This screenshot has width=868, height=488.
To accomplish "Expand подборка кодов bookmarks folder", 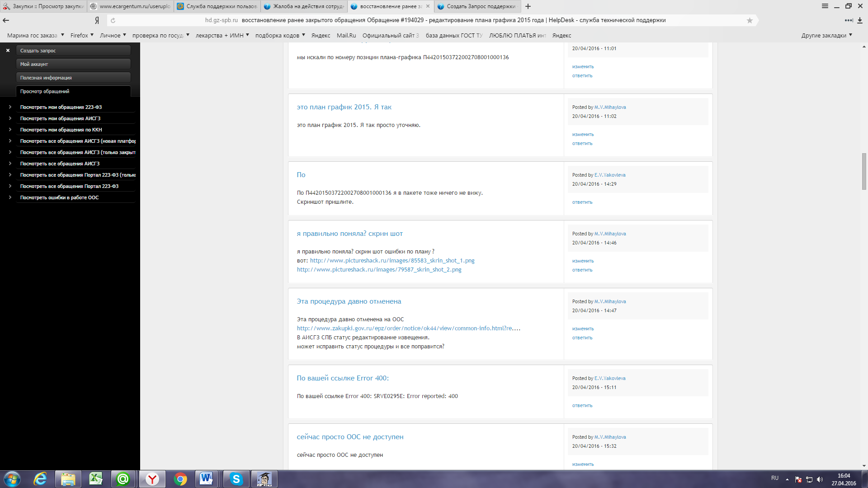I will [280, 35].
